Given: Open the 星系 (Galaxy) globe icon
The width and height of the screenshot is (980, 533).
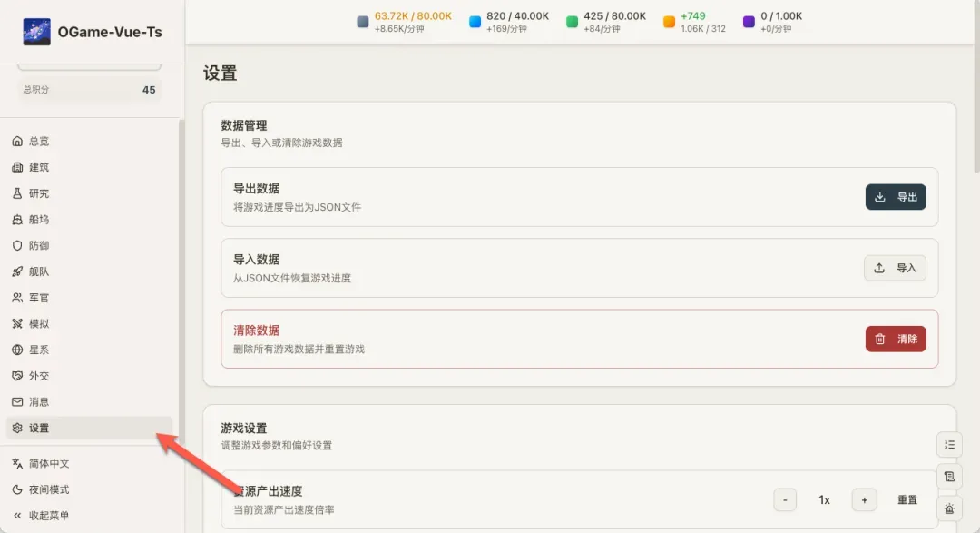Looking at the screenshot, I should pos(17,350).
